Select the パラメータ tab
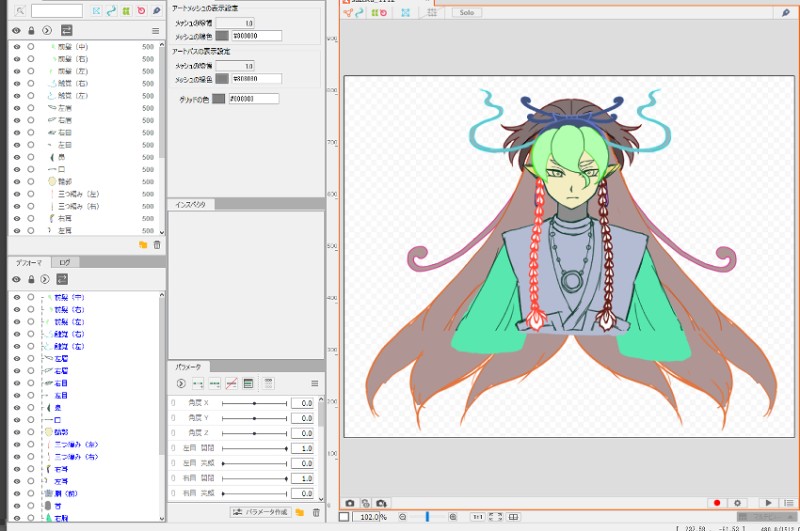This screenshot has height=531, width=800. pyautogui.click(x=188, y=367)
